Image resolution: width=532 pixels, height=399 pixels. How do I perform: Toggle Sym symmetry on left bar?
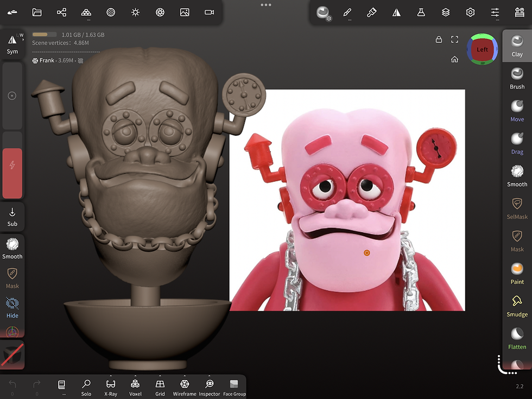point(12,45)
